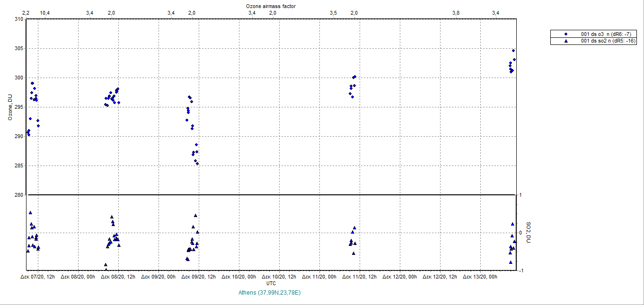
Task: Click the 280 tick on the ozone axis
Action: (18, 195)
